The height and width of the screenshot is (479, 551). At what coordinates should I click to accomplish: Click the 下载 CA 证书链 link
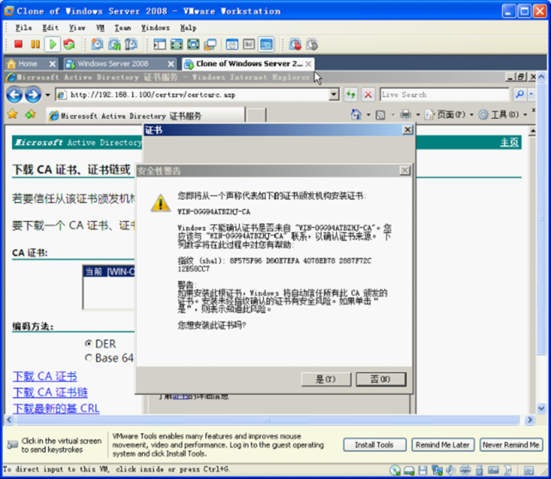click(50, 392)
